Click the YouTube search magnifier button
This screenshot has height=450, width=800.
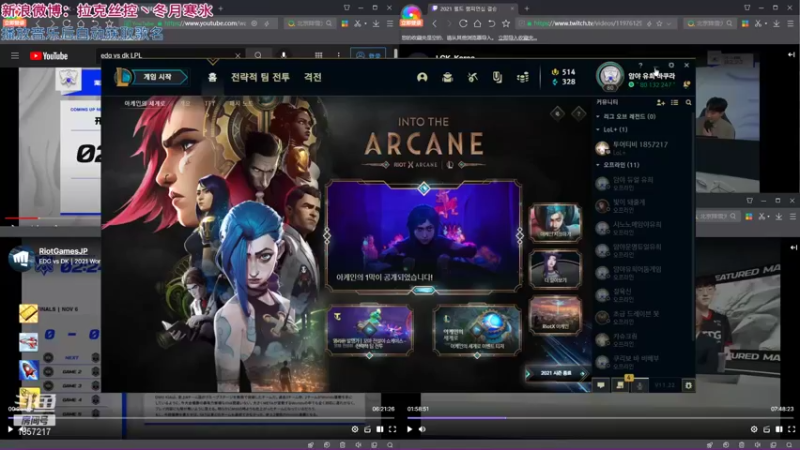point(258,55)
